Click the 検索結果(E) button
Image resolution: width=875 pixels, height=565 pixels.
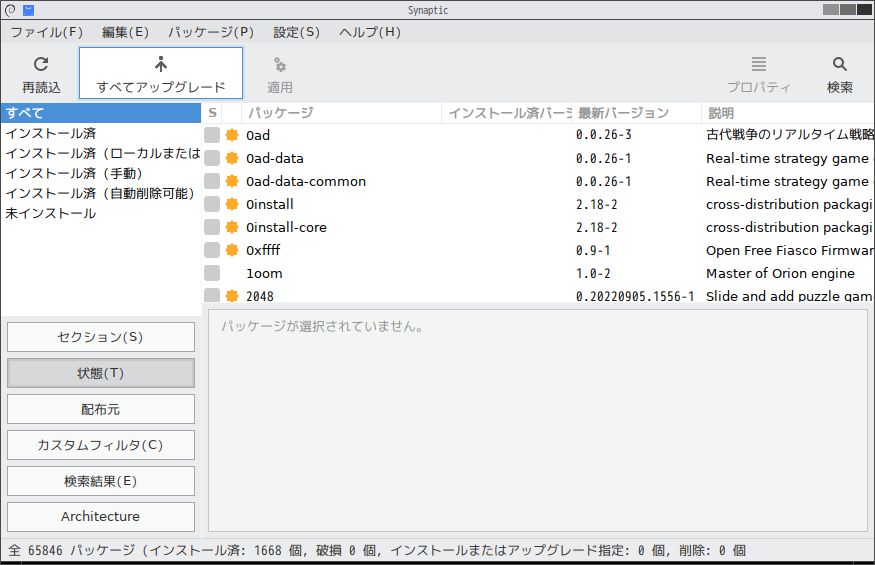pos(101,481)
